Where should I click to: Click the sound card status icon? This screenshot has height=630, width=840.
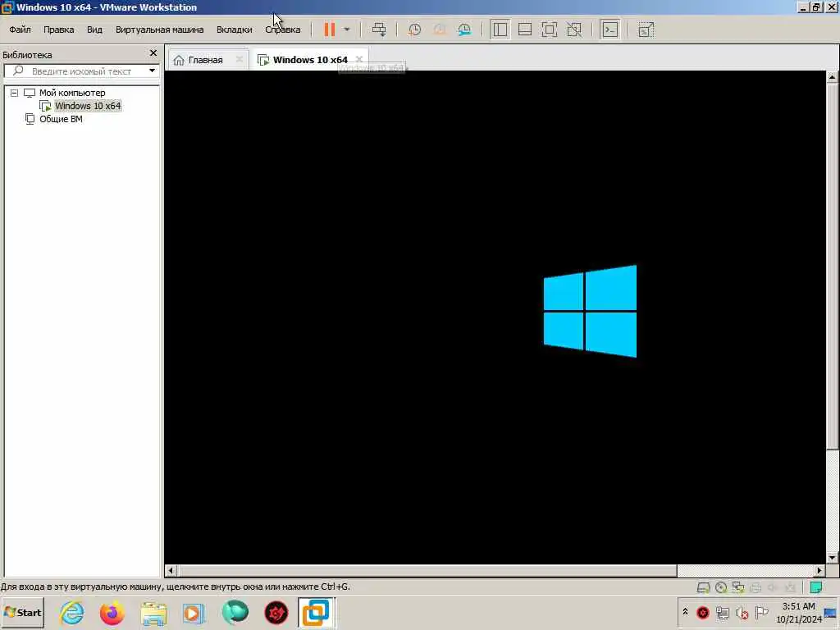point(773,587)
